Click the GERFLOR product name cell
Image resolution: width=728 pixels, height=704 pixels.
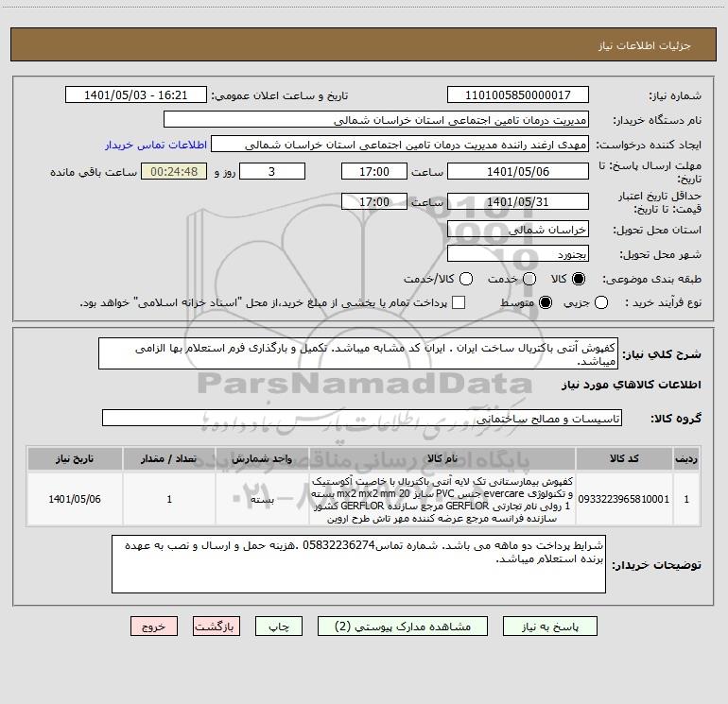442,499
